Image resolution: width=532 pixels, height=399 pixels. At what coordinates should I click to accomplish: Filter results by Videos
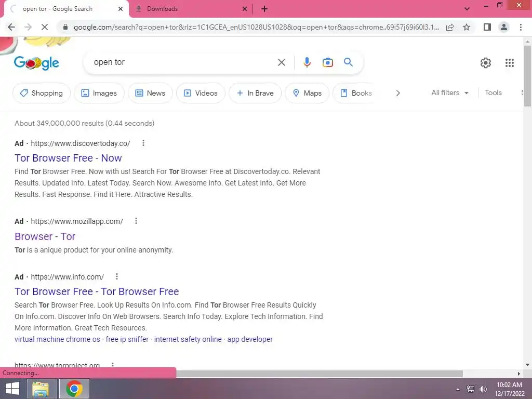coord(201,93)
